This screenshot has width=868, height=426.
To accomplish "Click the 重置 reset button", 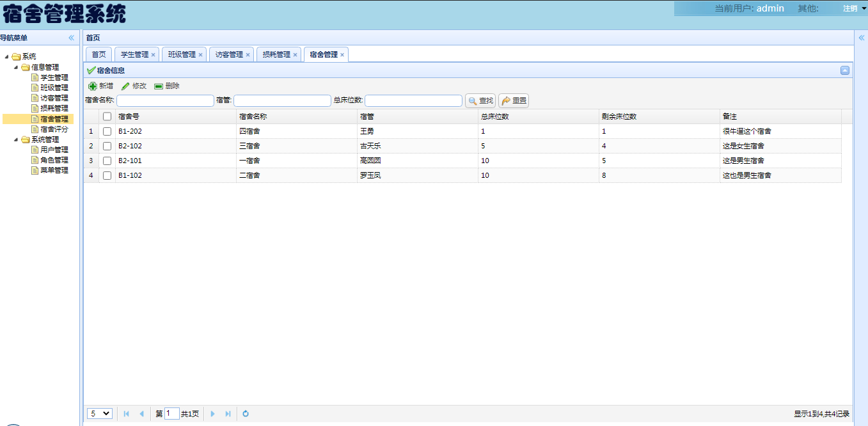I will click(x=514, y=100).
